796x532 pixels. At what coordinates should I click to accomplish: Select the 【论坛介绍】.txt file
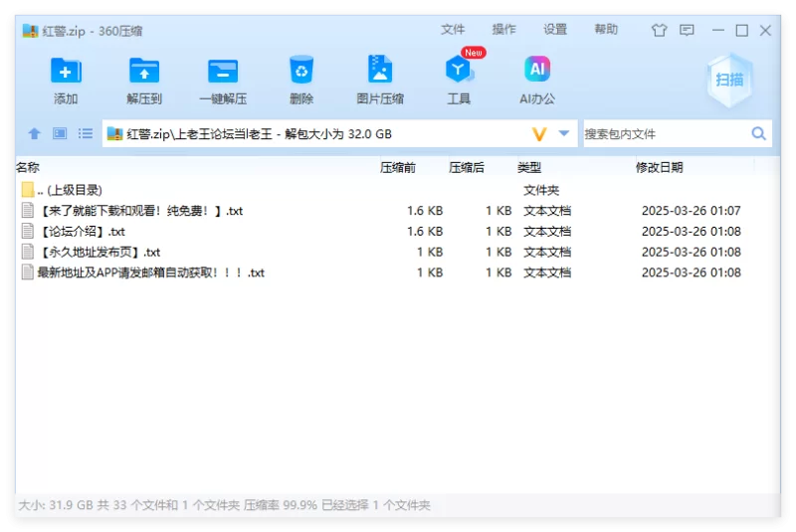point(398,232)
